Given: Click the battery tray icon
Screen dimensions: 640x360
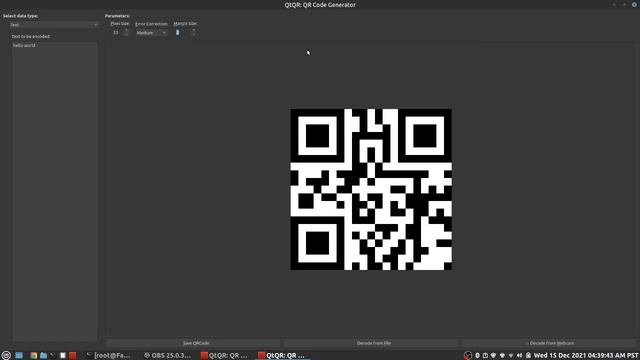Looking at the screenshot, I should (x=528, y=356).
